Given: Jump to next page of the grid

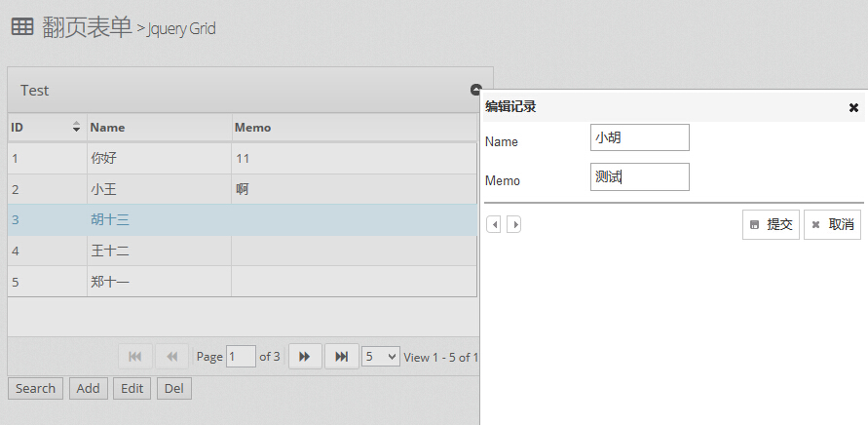Looking at the screenshot, I should (x=305, y=357).
